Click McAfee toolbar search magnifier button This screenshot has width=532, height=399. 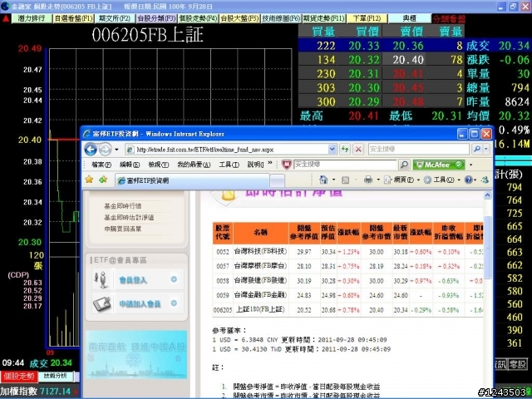[x=404, y=165]
